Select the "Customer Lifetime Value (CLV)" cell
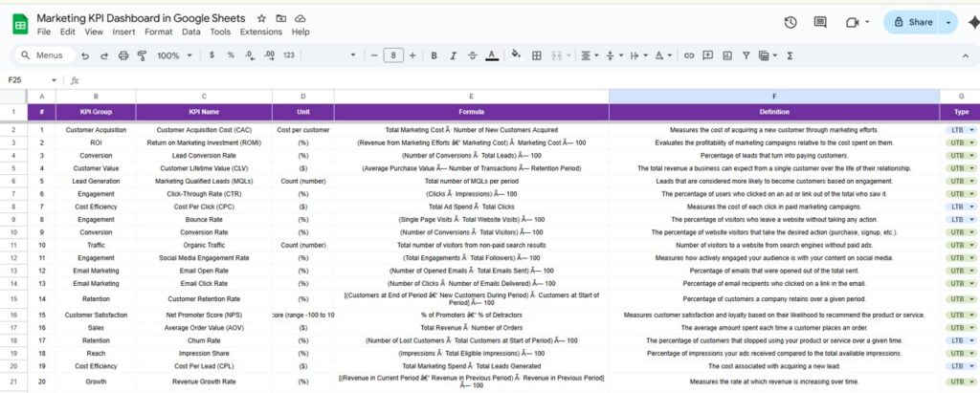The height and width of the screenshot is (393, 980). tap(204, 168)
